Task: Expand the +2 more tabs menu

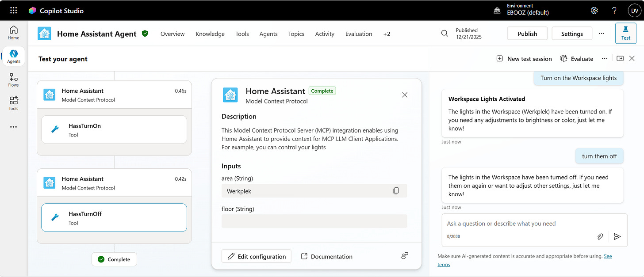Action: pyautogui.click(x=387, y=34)
